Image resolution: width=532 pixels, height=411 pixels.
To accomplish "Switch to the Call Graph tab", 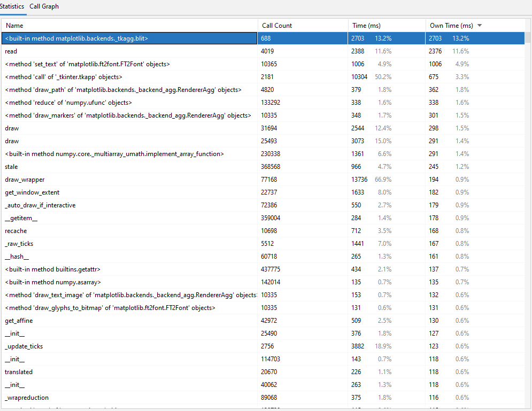I will pyautogui.click(x=44, y=6).
